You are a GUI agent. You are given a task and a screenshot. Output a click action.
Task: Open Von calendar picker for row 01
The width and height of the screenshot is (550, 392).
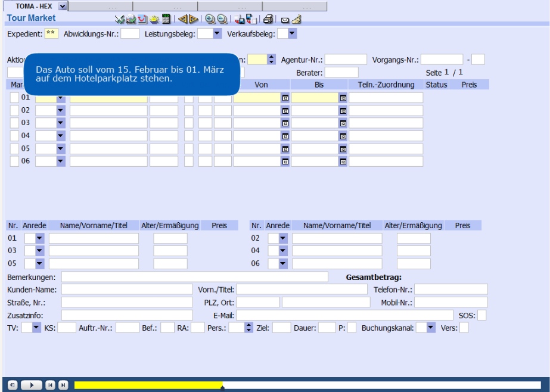[x=285, y=98]
